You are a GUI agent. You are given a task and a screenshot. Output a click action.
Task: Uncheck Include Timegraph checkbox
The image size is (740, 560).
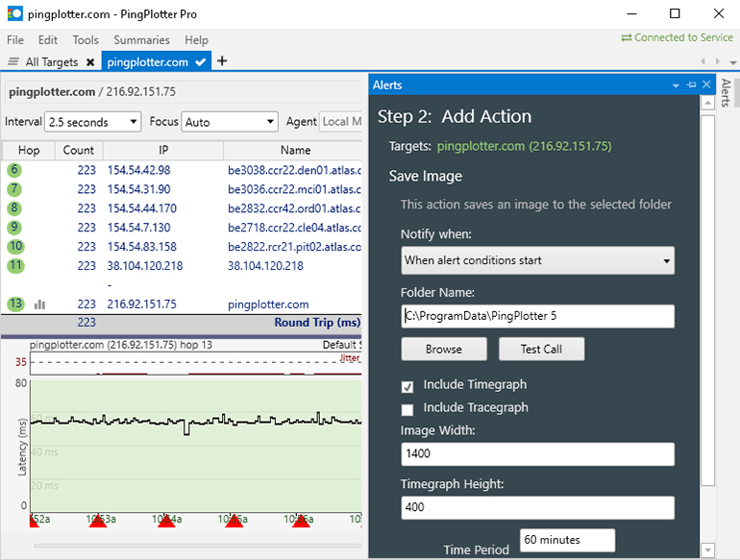[407, 385]
